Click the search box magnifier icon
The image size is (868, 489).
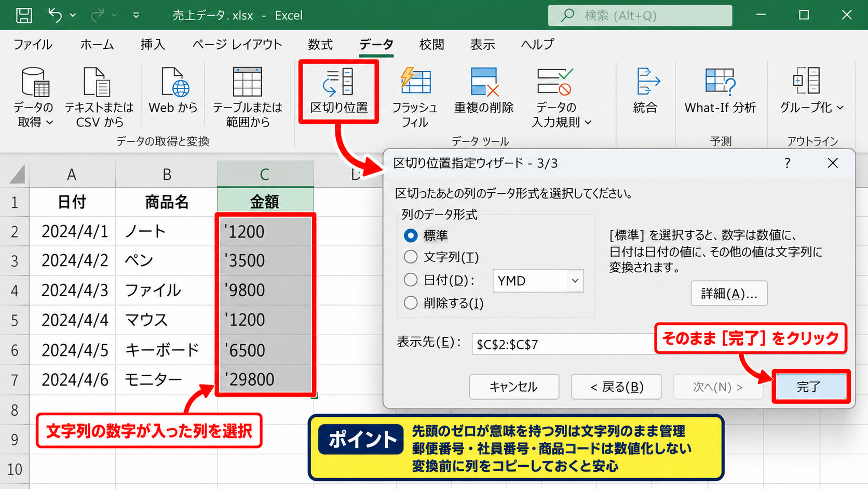click(567, 15)
